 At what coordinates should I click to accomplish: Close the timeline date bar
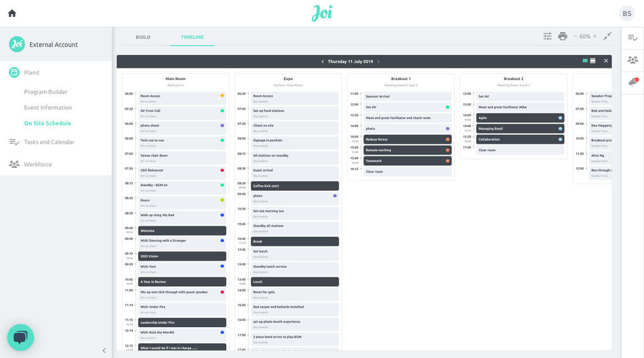point(606,61)
